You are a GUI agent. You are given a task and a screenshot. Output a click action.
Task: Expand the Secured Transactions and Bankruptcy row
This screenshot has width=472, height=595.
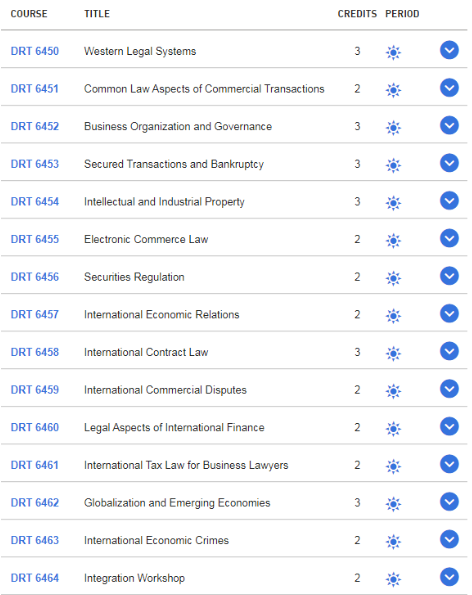[449, 163]
